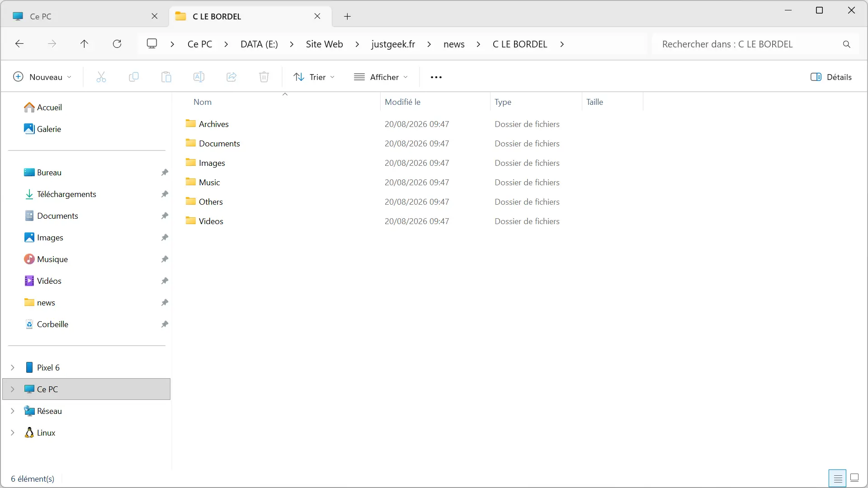Click the Archives folder icon
The image size is (868, 488).
(x=191, y=124)
